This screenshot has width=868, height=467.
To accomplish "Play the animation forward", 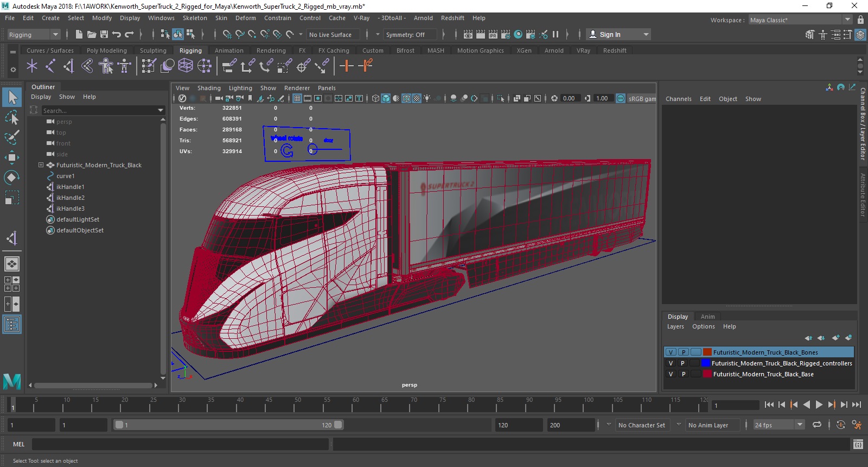I will 819,404.
